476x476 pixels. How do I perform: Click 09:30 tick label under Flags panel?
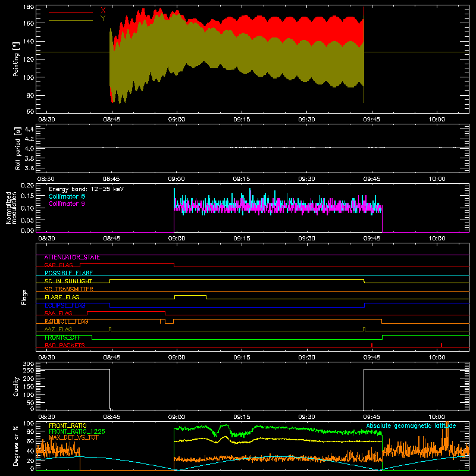pos(306,358)
